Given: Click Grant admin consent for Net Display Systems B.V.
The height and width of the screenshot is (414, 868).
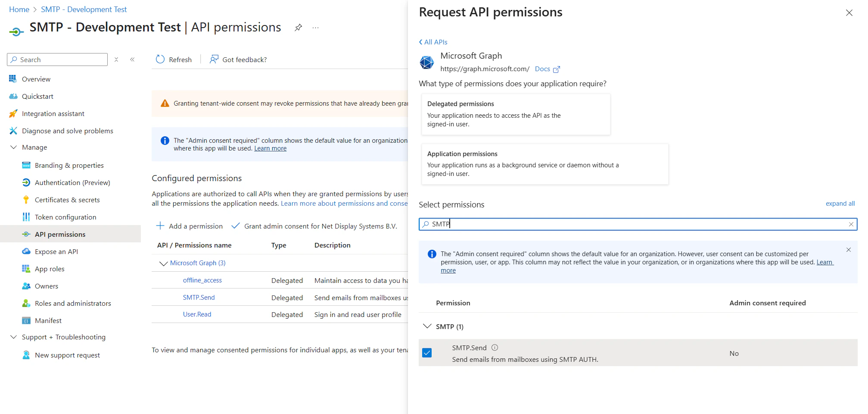Looking at the screenshot, I should pyautogui.click(x=314, y=226).
